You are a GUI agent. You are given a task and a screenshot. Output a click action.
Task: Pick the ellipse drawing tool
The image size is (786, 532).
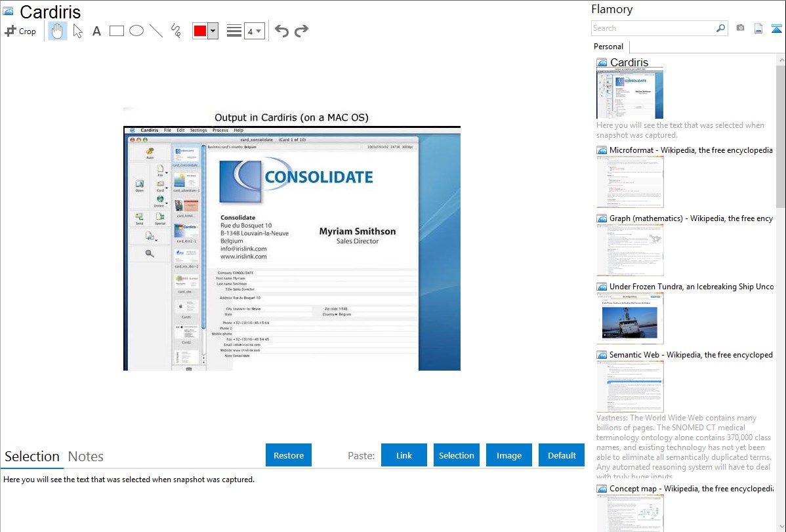pos(136,31)
